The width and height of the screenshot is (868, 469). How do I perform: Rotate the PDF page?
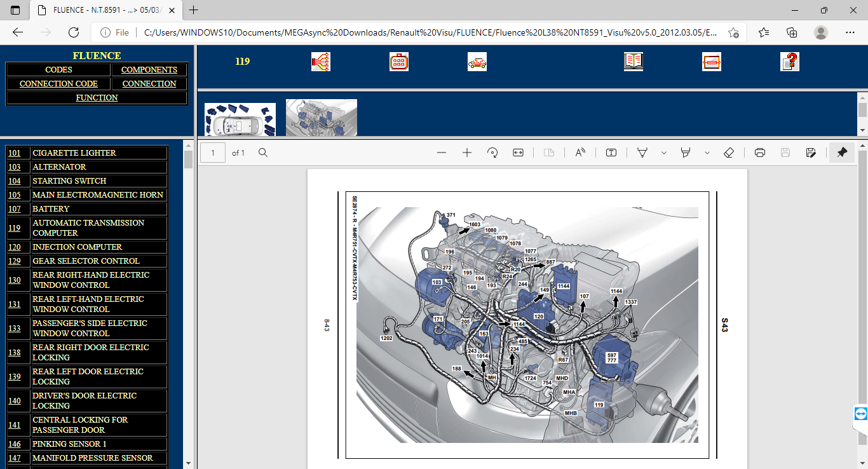point(492,153)
